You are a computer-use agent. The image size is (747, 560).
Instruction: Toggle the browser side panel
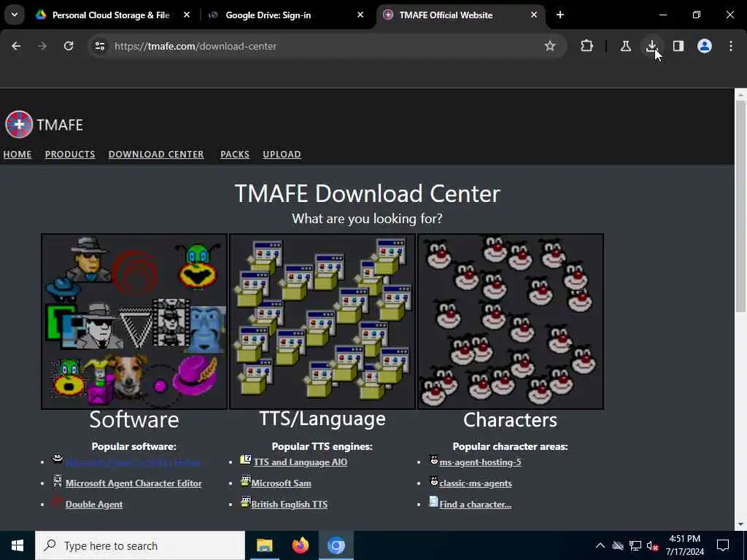678,46
